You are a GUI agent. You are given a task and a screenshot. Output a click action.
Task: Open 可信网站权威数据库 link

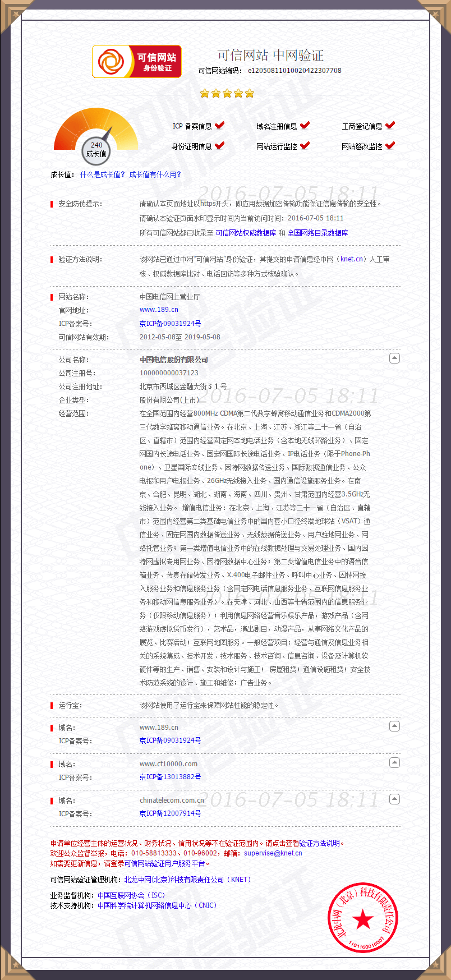[246, 233]
